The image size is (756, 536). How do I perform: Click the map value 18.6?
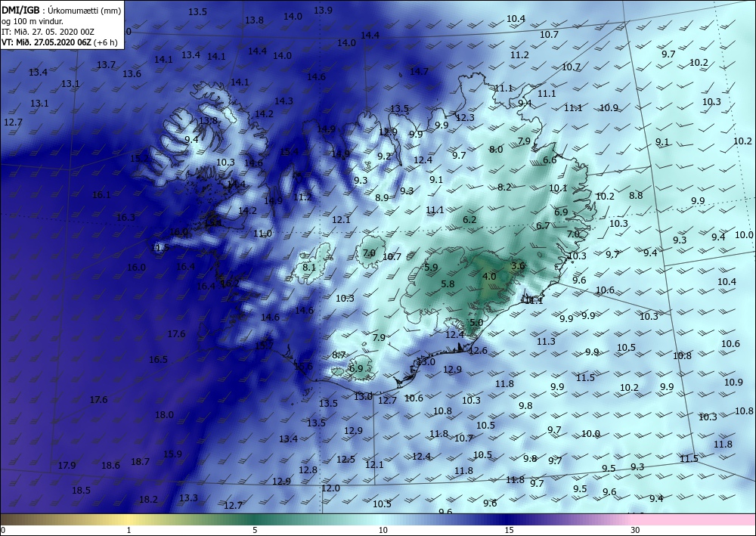click(111, 465)
